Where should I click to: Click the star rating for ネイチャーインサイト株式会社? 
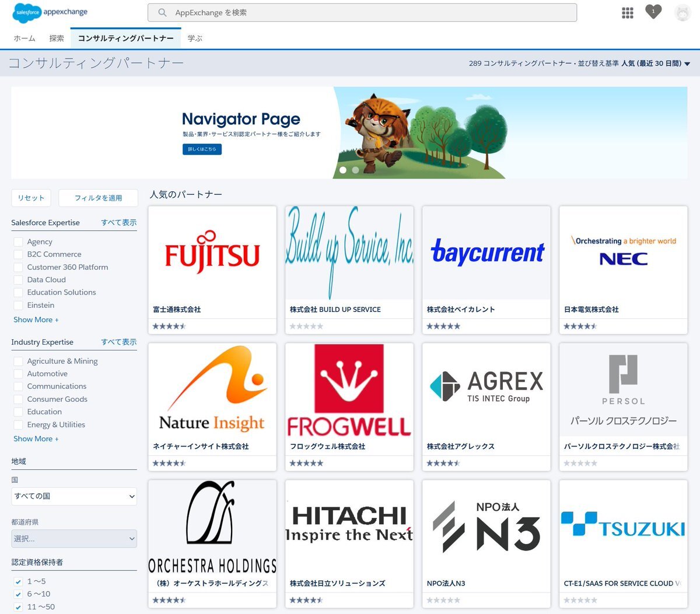pyautogui.click(x=169, y=463)
